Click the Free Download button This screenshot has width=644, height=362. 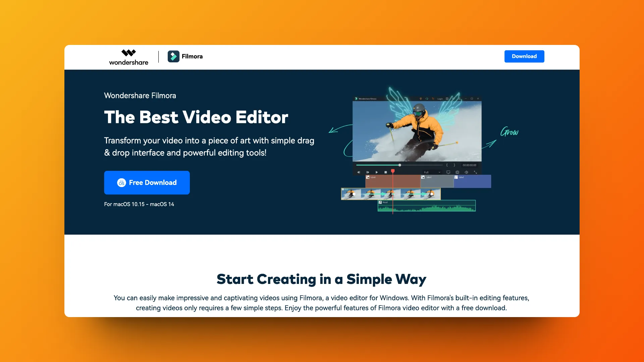coord(147,183)
